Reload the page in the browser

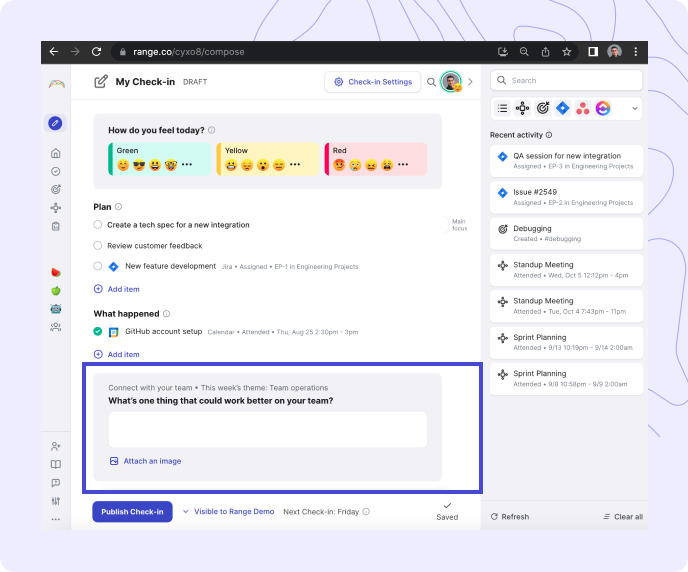97,52
